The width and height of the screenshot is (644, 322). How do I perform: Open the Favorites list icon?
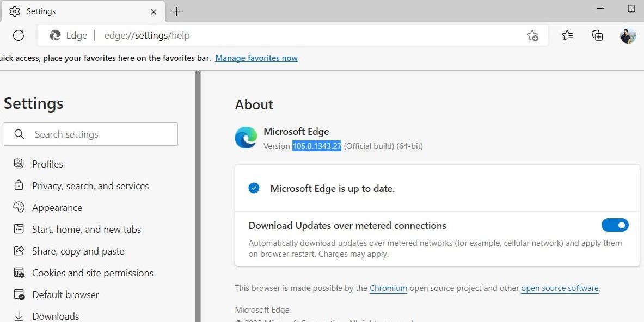(567, 35)
